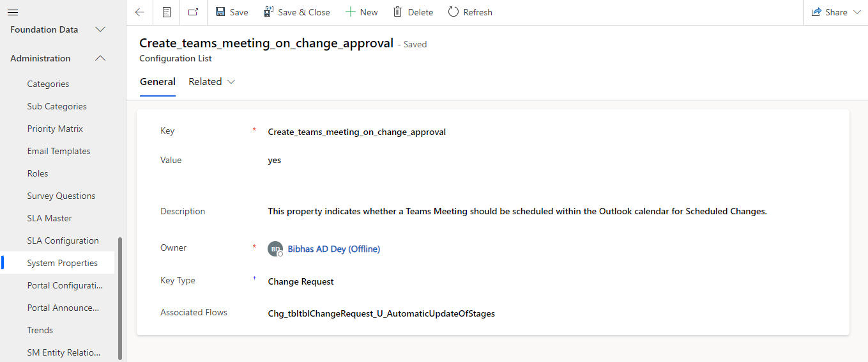Select the General tab
The width and height of the screenshot is (868, 362).
click(158, 82)
